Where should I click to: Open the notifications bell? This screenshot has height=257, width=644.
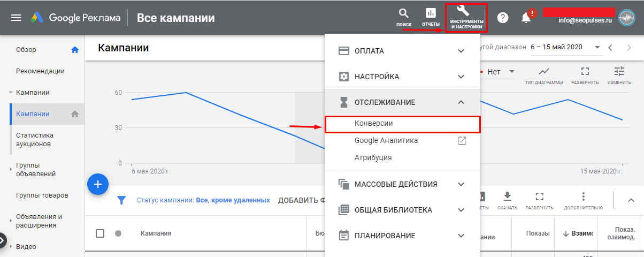527,18
